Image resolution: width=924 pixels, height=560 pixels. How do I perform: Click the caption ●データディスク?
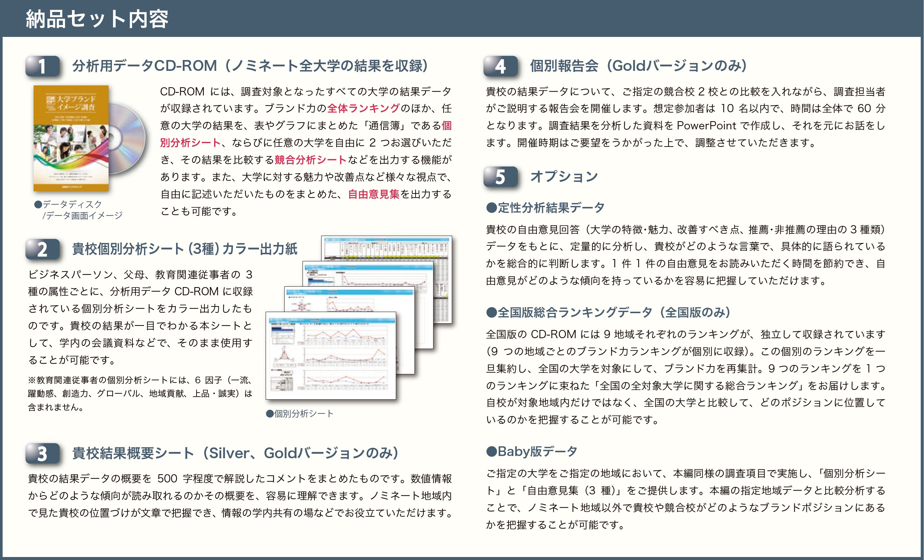point(68,204)
